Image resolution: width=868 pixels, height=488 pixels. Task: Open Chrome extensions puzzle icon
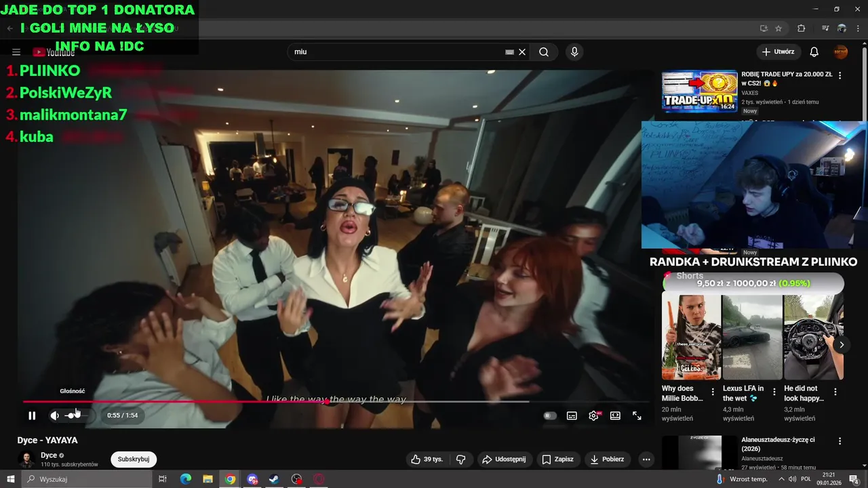pos(801,28)
